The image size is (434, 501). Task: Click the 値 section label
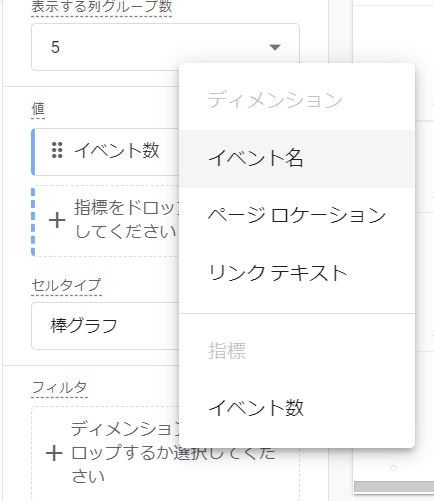click(x=38, y=109)
